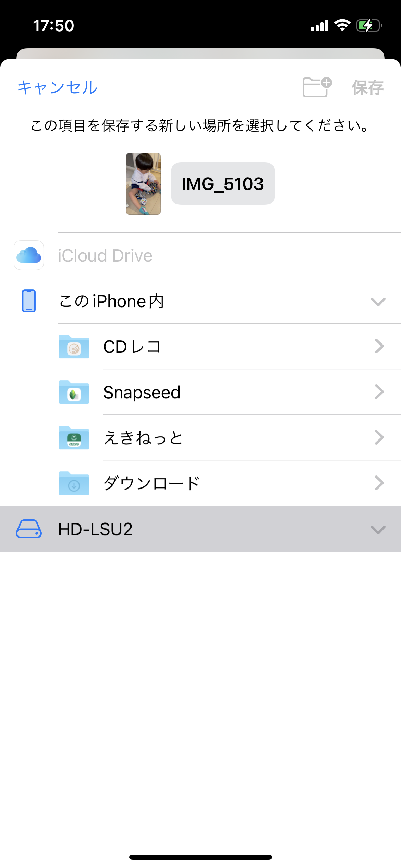Tap the HD-LSU2 external drive icon
Screen dimensions: 401x868
pyautogui.click(x=29, y=529)
